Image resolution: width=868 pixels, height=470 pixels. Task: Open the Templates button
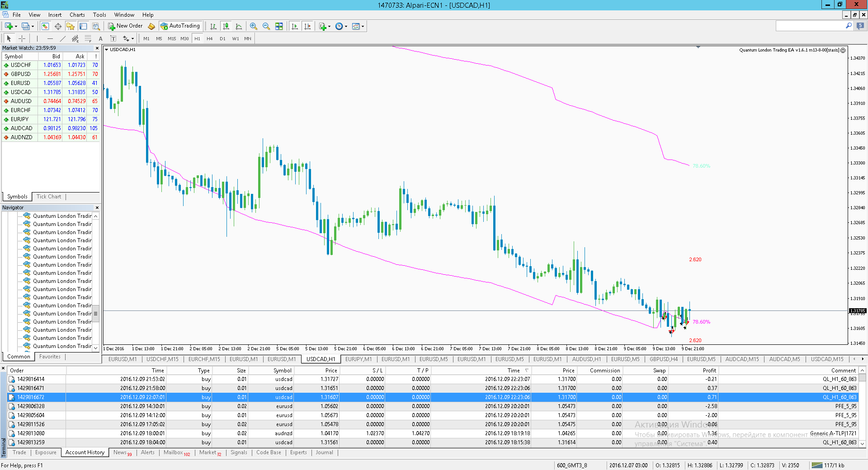coord(356,26)
